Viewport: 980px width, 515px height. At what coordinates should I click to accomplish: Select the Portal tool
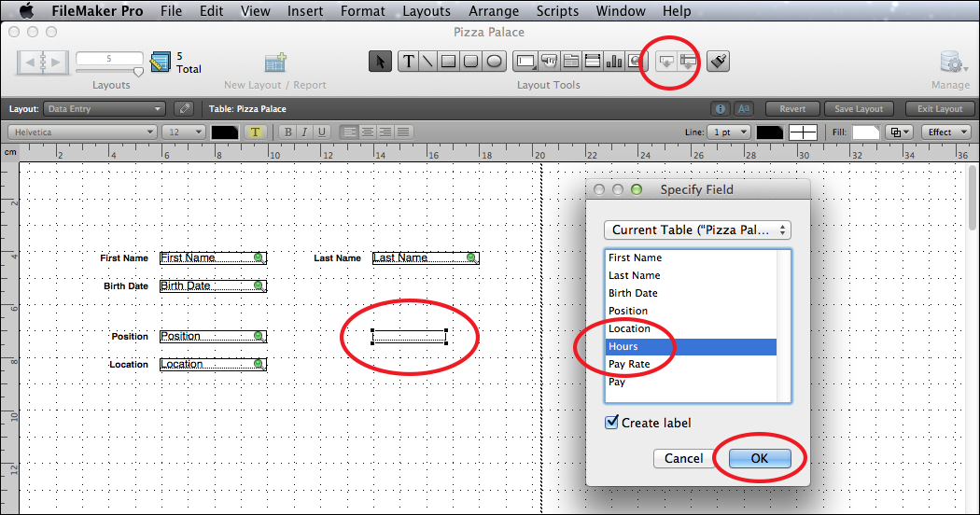point(593,62)
